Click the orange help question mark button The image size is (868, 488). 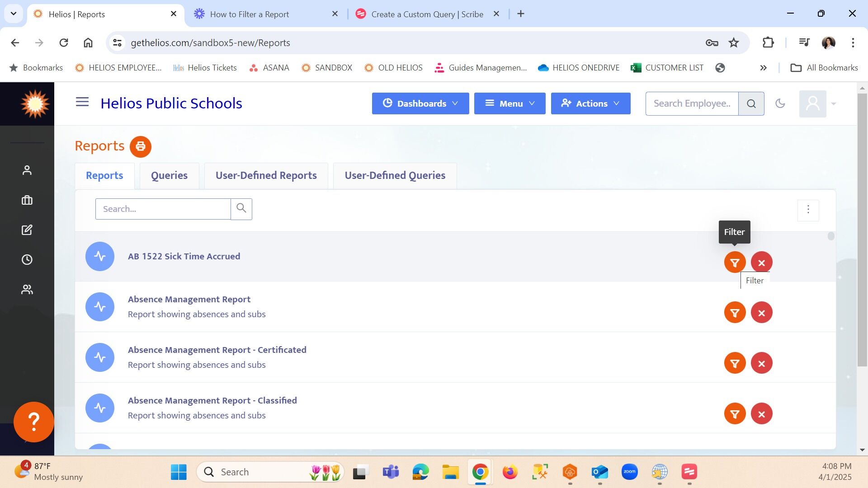click(x=34, y=422)
